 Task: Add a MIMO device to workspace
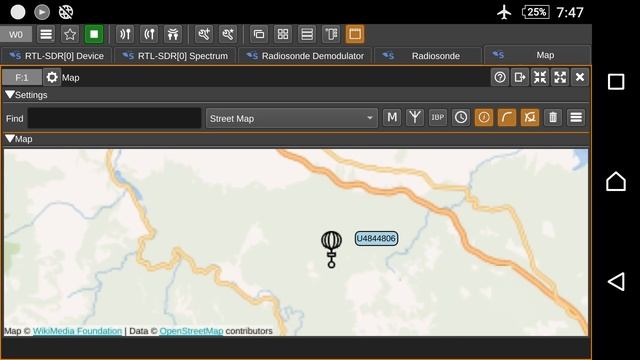pyautogui.click(x=173, y=34)
